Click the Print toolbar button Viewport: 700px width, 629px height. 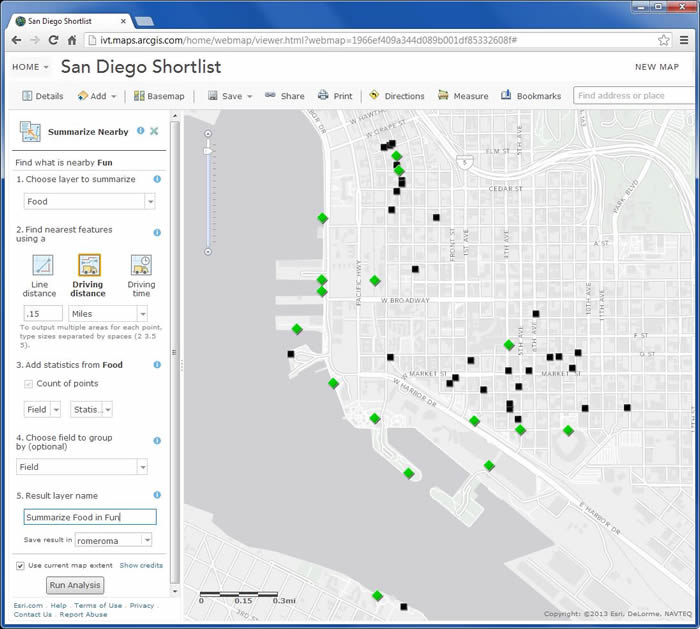[x=335, y=96]
